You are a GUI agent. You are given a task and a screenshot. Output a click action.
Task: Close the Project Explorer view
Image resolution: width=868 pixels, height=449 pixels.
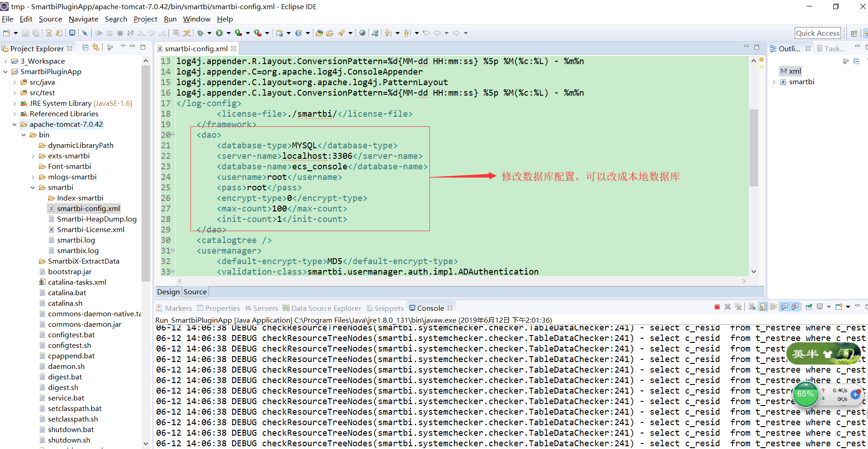coord(70,49)
